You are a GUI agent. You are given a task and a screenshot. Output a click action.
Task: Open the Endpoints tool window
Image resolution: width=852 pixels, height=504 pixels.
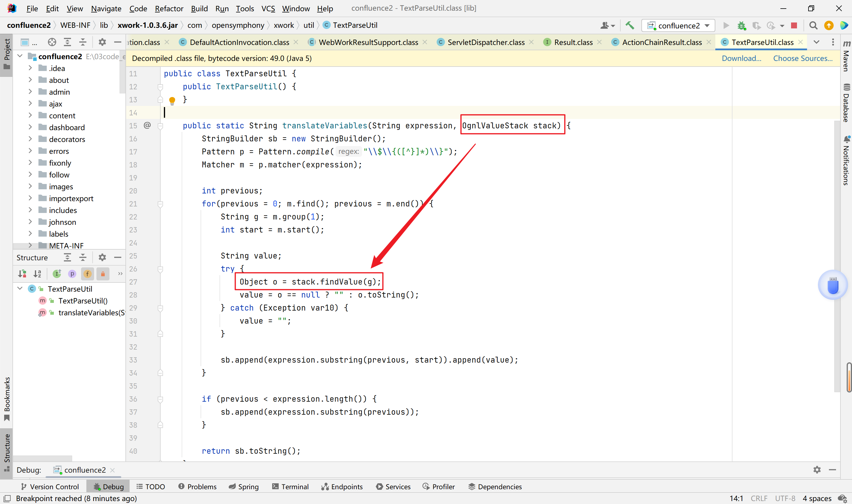click(x=342, y=486)
